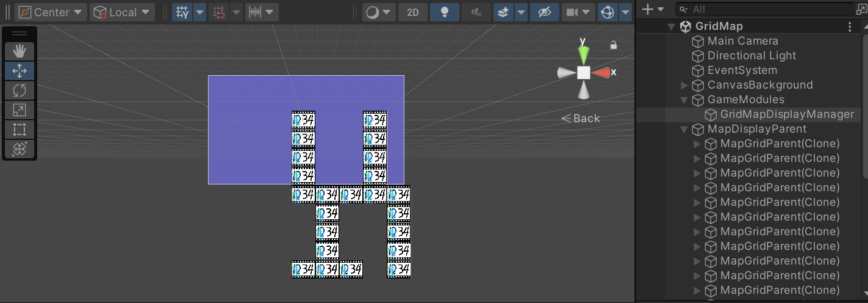Select the Hand (View) tool
The width and height of the screenshot is (868, 303).
[20, 51]
